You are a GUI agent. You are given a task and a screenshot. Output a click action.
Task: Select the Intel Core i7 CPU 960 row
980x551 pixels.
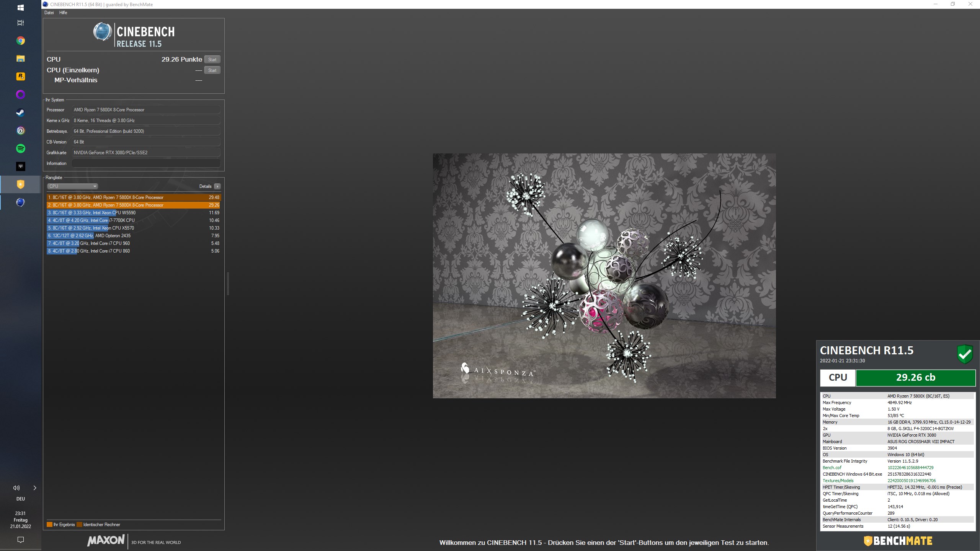[x=134, y=243]
